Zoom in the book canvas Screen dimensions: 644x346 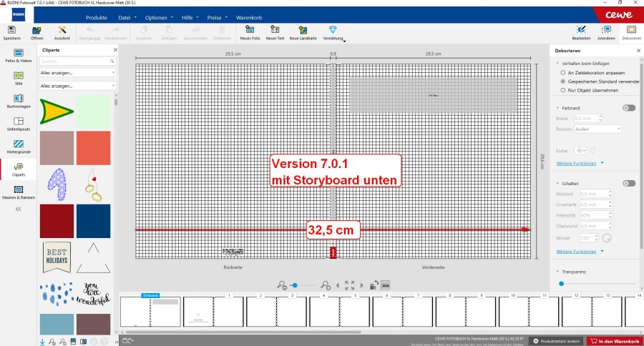326,285
